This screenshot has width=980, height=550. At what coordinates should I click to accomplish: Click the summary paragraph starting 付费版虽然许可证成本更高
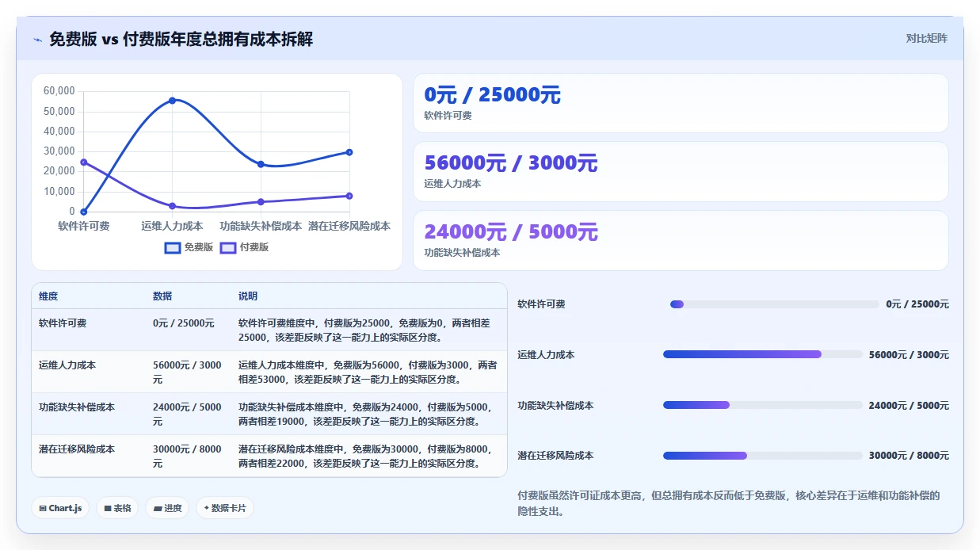tap(728, 503)
